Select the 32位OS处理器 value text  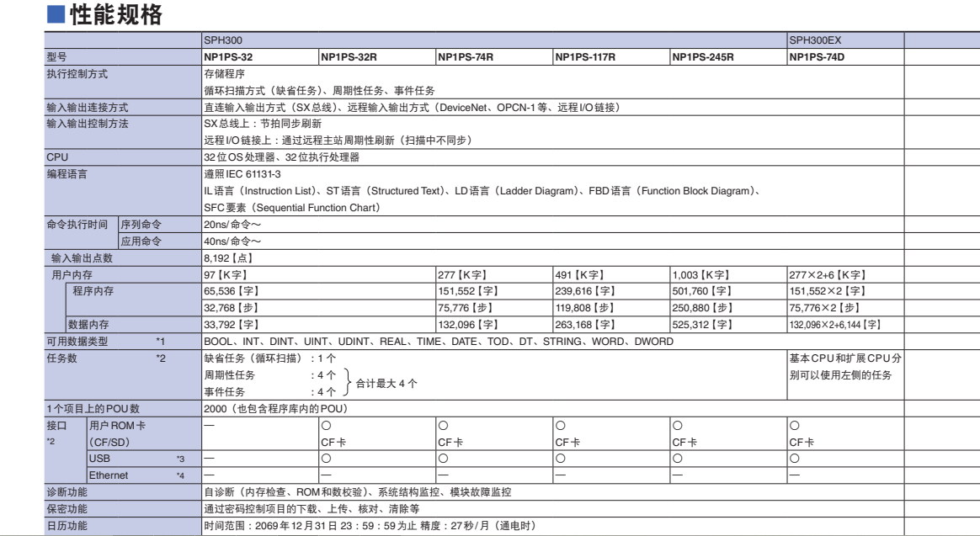click(x=282, y=157)
